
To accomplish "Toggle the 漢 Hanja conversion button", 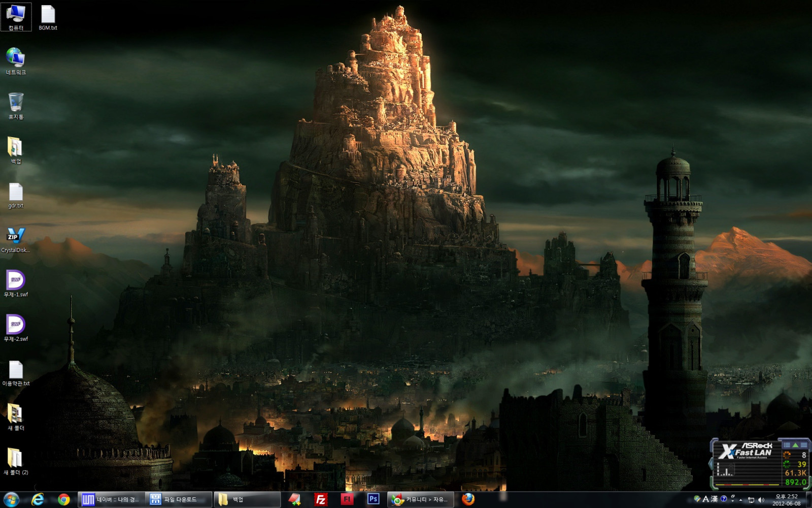I will coord(714,499).
